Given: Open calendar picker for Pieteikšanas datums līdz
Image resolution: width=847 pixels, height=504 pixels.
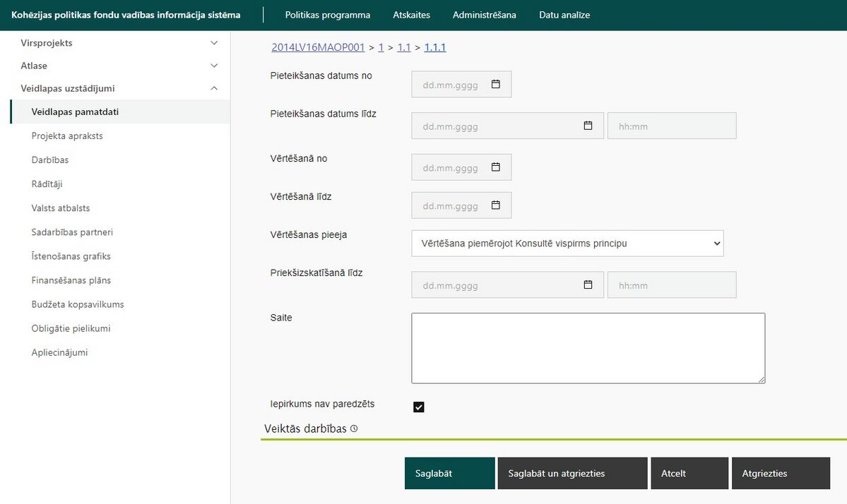Looking at the screenshot, I should click(588, 126).
